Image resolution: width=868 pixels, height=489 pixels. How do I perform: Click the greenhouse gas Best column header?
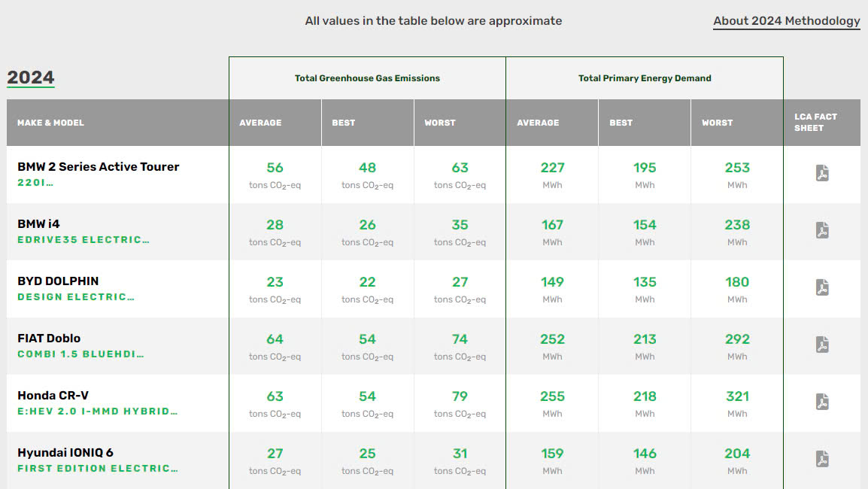tap(344, 123)
